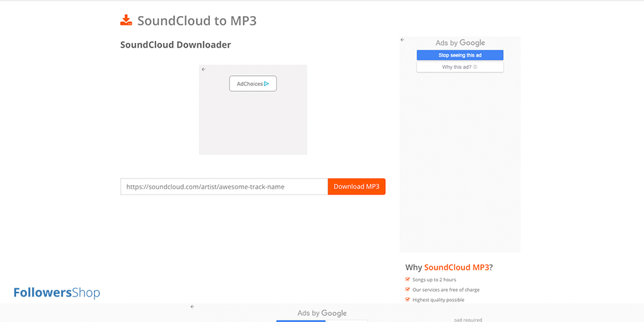Click the orange download logo icon
The image size is (644, 322).
click(x=126, y=21)
